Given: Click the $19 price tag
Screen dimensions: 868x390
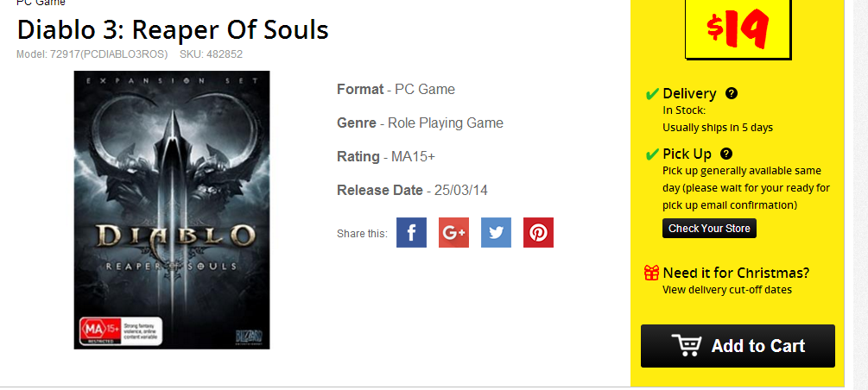Looking at the screenshot, I should pos(738,30).
